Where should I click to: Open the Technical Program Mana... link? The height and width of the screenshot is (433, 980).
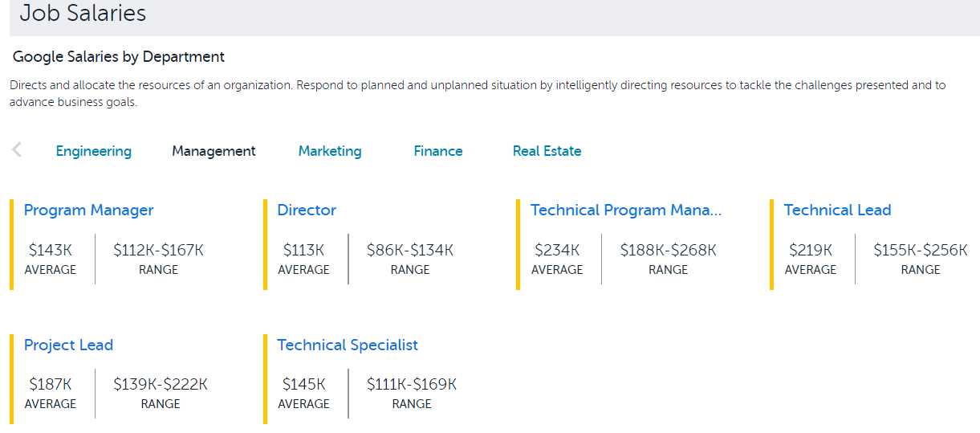click(x=626, y=210)
